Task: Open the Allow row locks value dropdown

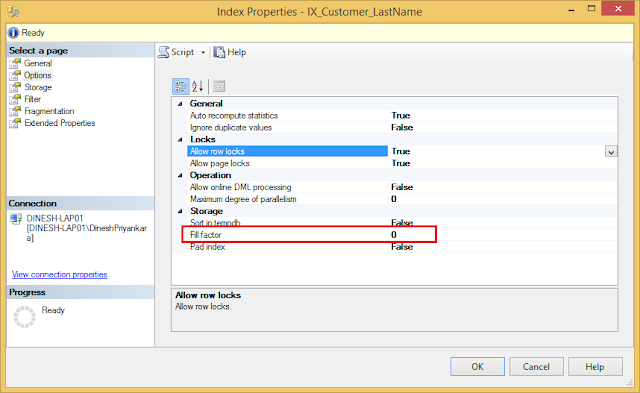Action: pyautogui.click(x=611, y=151)
